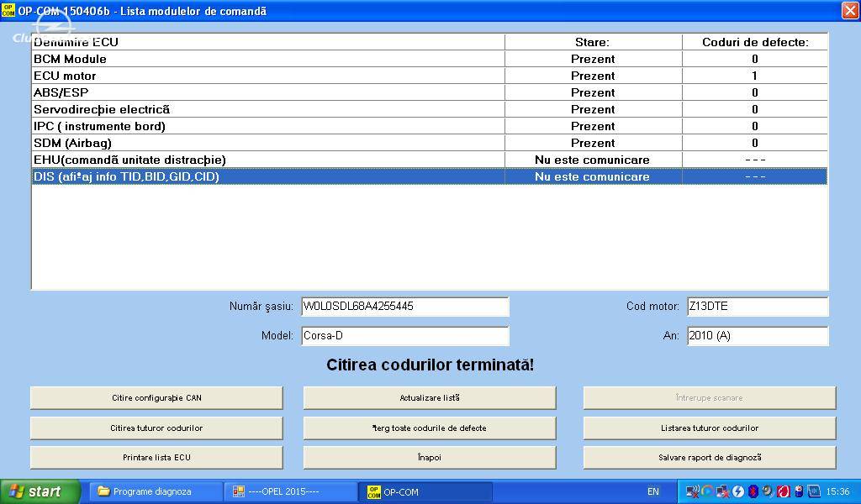The width and height of the screenshot is (861, 504).
Task: Click the Denumire ECU column header
Action: pos(268,42)
